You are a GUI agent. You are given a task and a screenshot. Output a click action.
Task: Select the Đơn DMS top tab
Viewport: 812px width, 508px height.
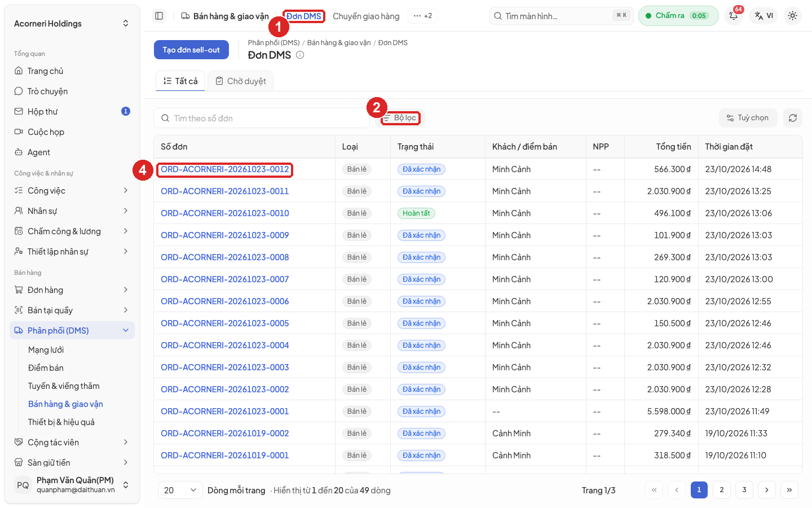tap(304, 16)
